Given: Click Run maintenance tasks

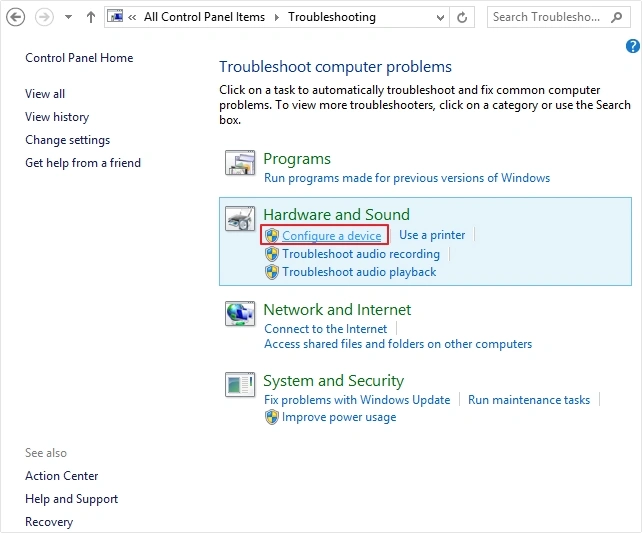Looking at the screenshot, I should tap(529, 400).
